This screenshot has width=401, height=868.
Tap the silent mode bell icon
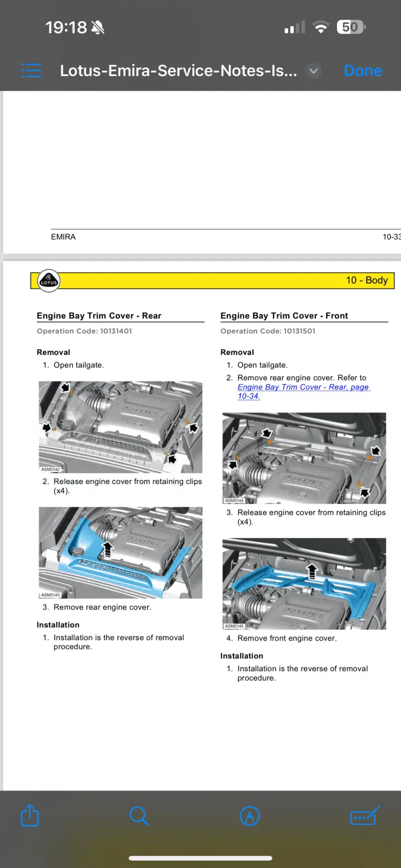click(98, 27)
